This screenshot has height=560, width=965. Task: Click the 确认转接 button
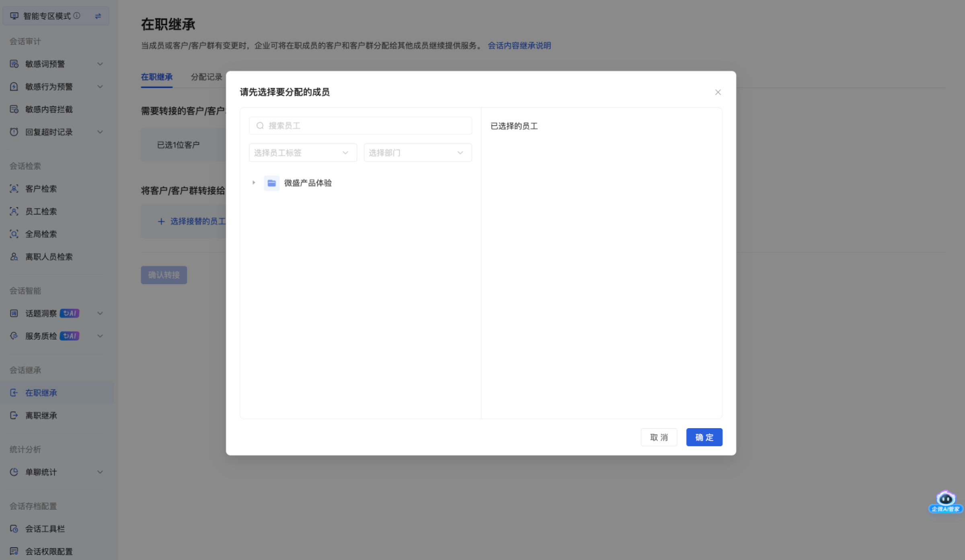point(164,275)
